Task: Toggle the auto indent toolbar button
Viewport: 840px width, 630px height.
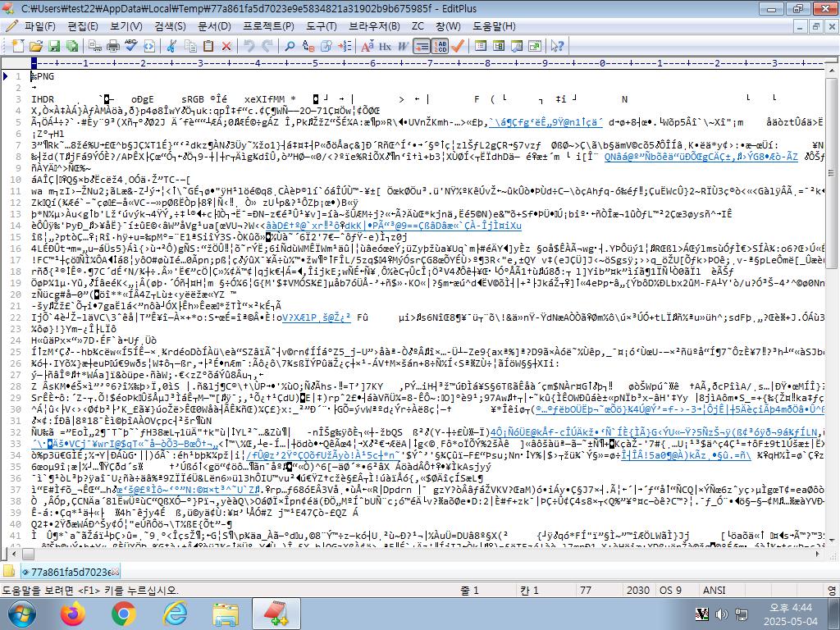Action: (x=422, y=46)
